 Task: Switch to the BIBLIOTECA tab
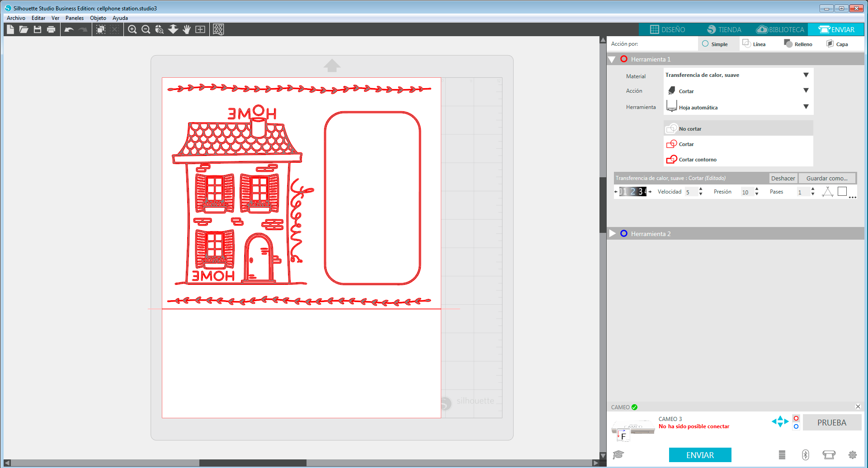pos(780,29)
